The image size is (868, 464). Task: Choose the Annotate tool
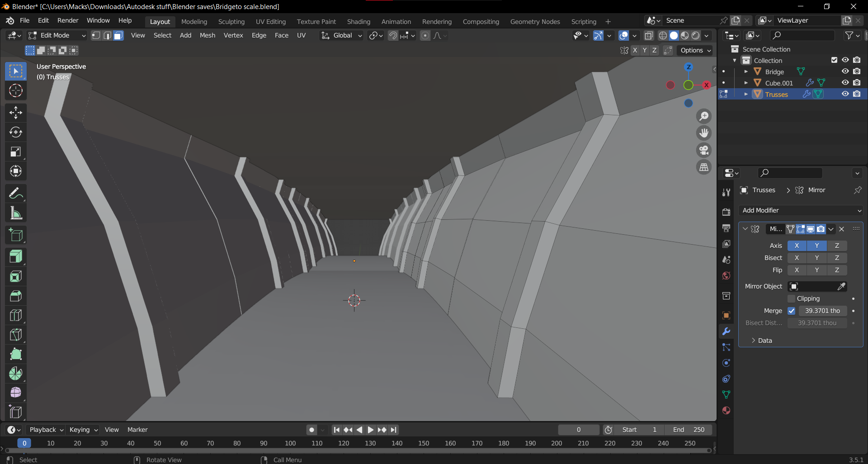coord(16,194)
